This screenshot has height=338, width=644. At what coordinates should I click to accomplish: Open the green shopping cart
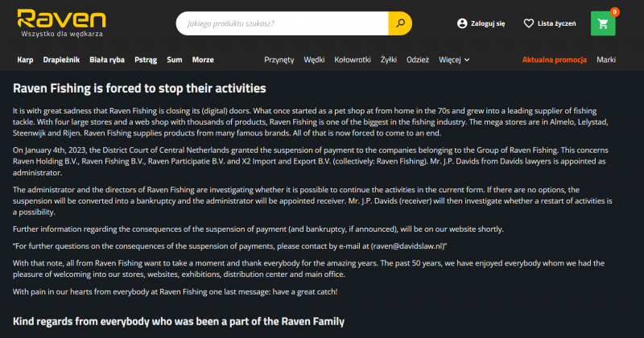pos(603,23)
